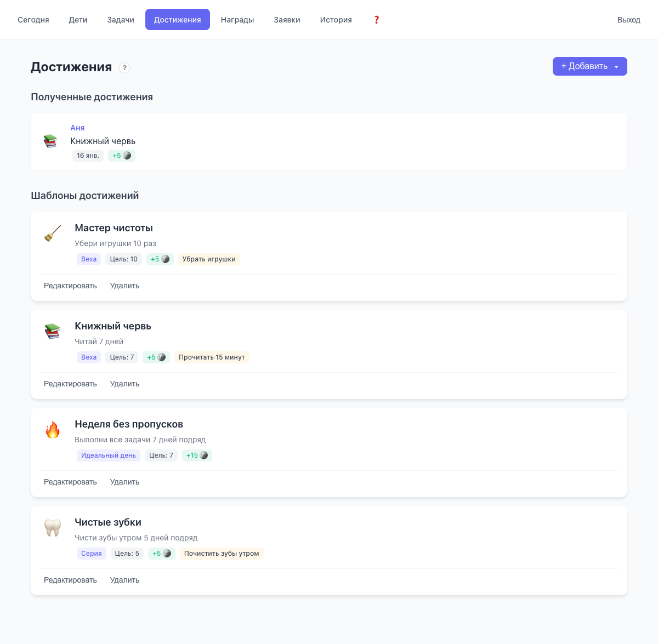The image size is (658, 644).
Task: Edit the Неделя без пропусков template
Action: pyautogui.click(x=70, y=482)
